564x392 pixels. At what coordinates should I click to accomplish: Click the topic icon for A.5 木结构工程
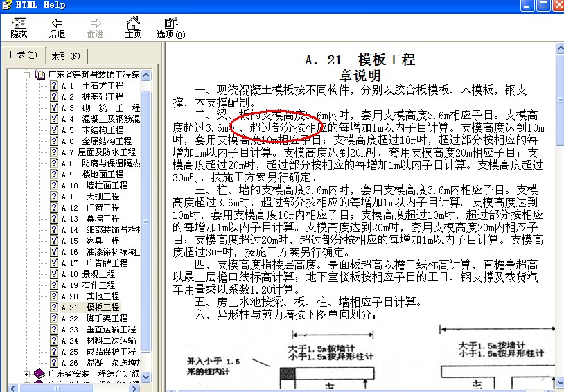[x=54, y=130]
